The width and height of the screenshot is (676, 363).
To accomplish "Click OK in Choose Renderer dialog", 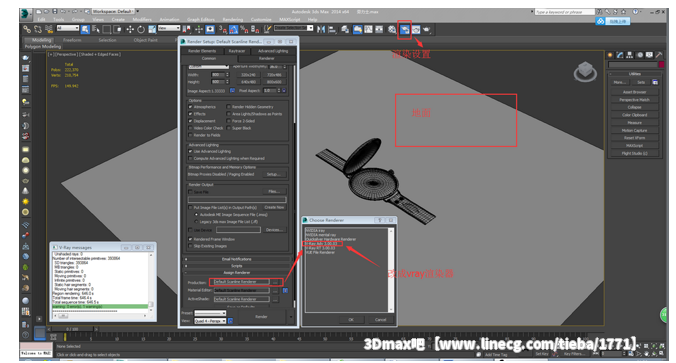I will (x=351, y=319).
